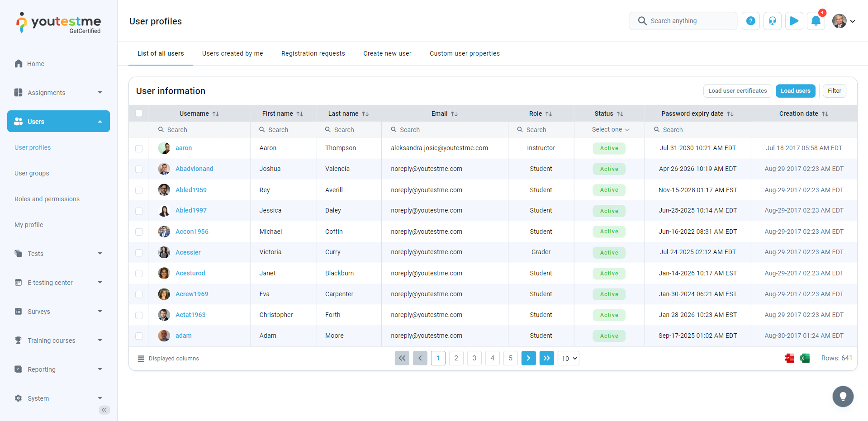Tick the select-all checkbox in header
This screenshot has width=868, height=421.
(139, 114)
